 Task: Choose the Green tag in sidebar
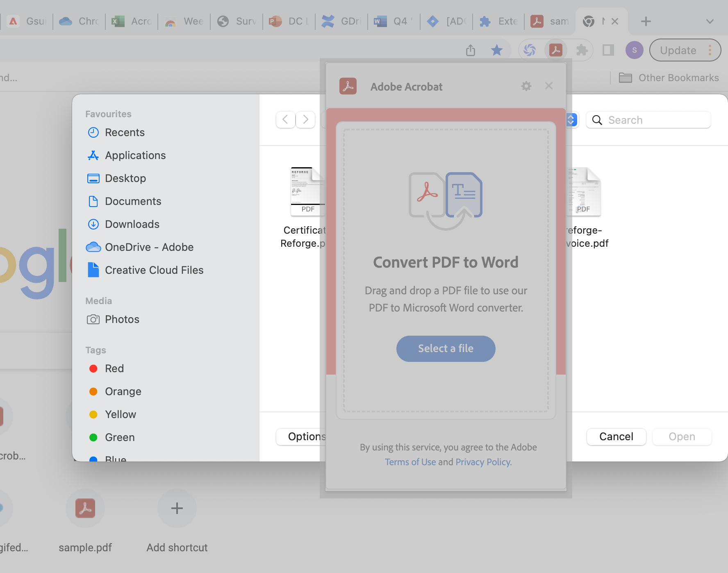click(112, 437)
